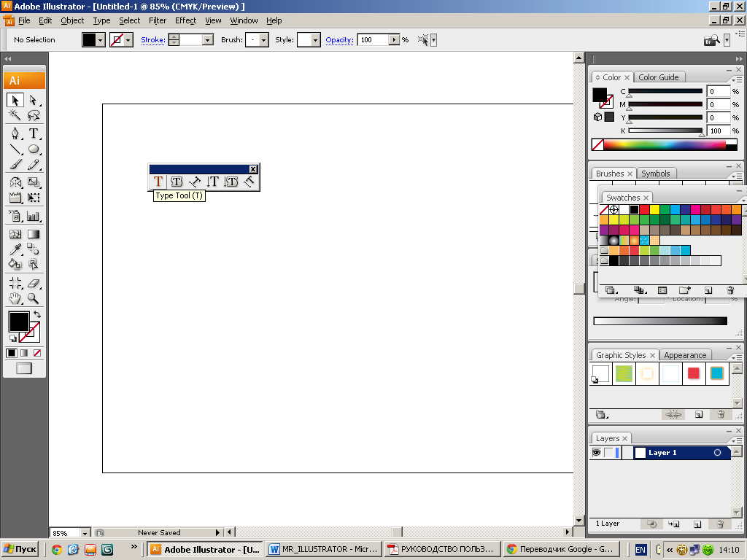Select the Direct Selection tool
Screen dimensions: 747x560
click(x=33, y=100)
